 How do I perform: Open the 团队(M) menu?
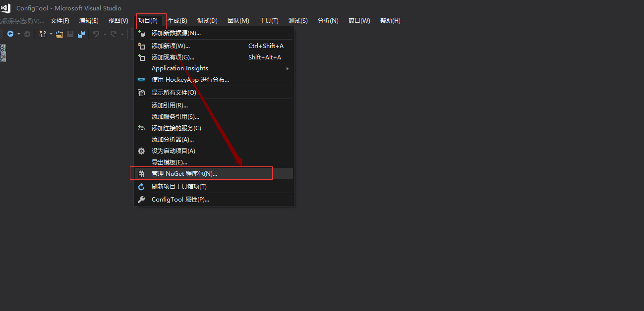click(238, 21)
